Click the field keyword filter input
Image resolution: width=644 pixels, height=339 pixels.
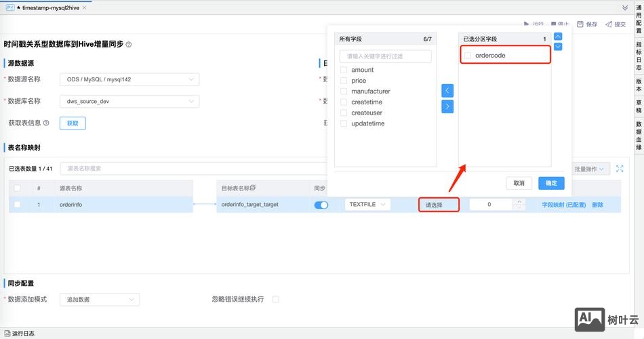[x=385, y=56]
